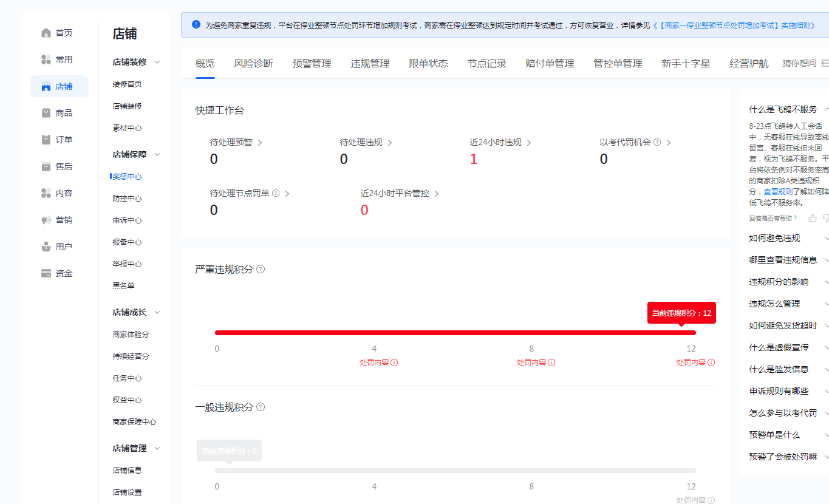View 处罚内容 under the 4-point mark
The image size is (829, 504).
pos(378,363)
